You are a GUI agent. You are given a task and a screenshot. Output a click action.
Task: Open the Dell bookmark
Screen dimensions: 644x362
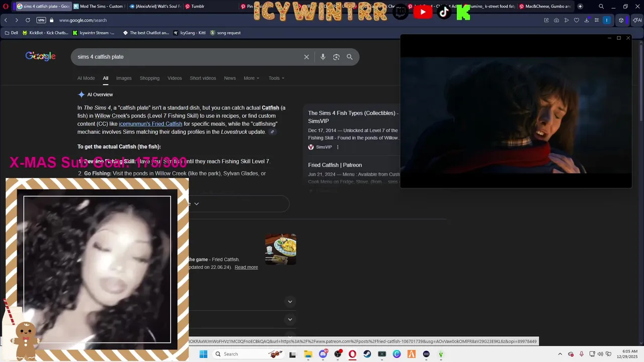pyautogui.click(x=11, y=33)
